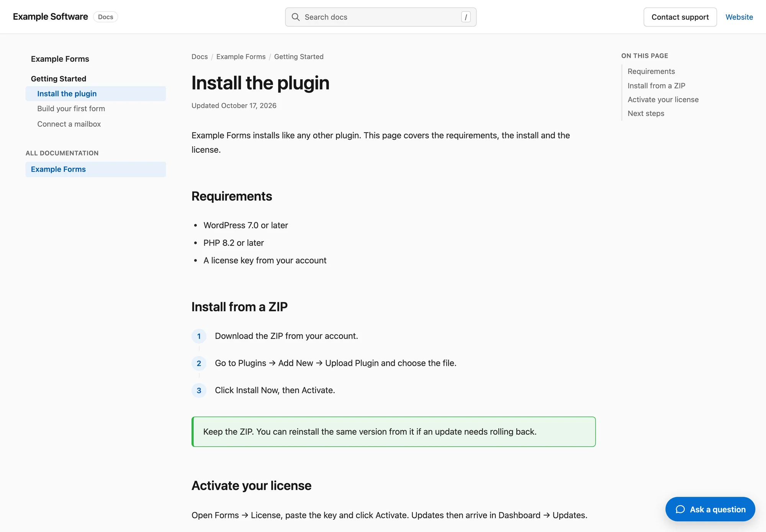
Task: Open Contact support
Action: click(680, 17)
